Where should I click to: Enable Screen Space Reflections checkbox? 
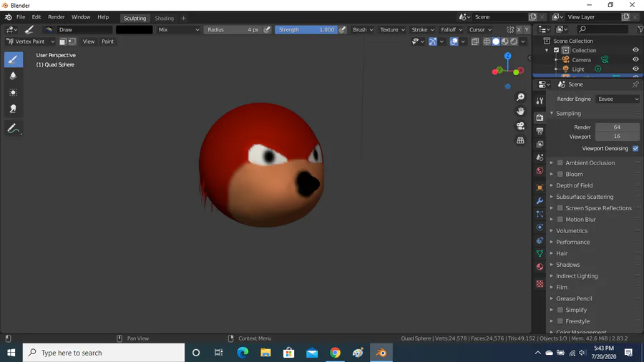click(x=560, y=208)
